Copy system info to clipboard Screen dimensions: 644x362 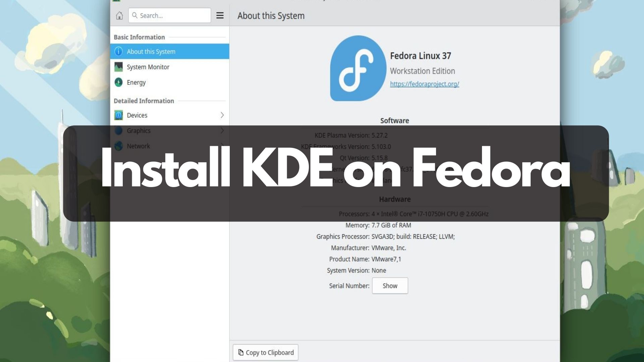265,352
